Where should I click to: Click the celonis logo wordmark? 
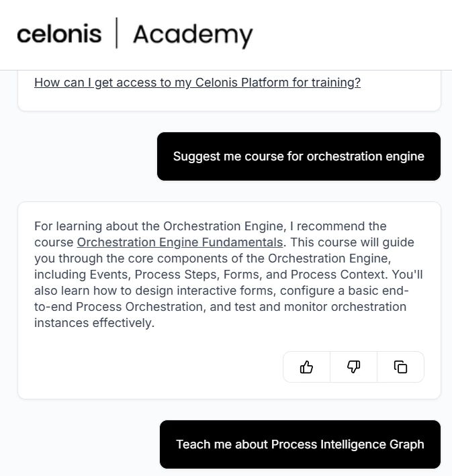(x=59, y=34)
